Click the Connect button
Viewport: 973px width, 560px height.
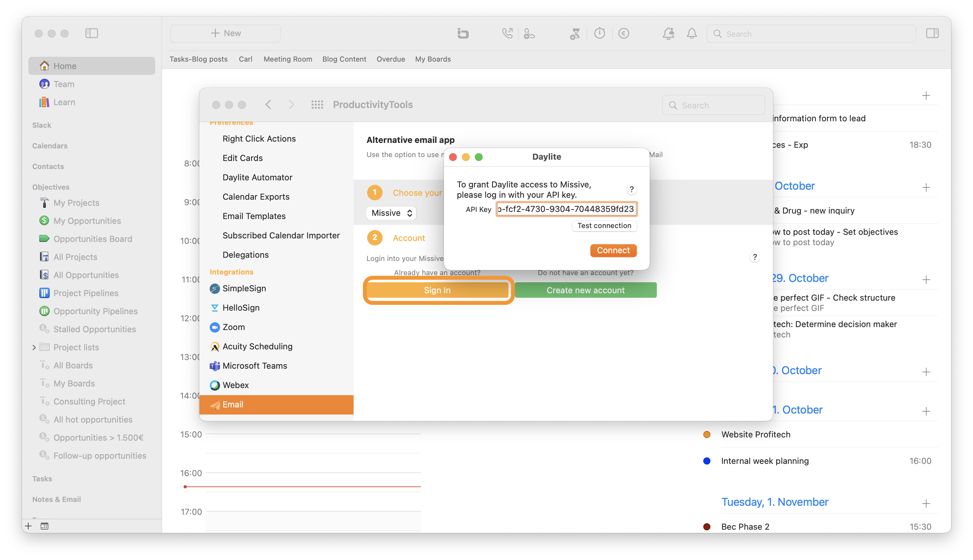click(x=613, y=250)
